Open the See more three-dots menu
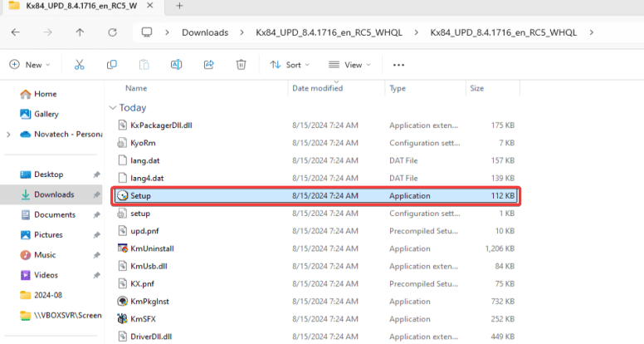 (398, 64)
